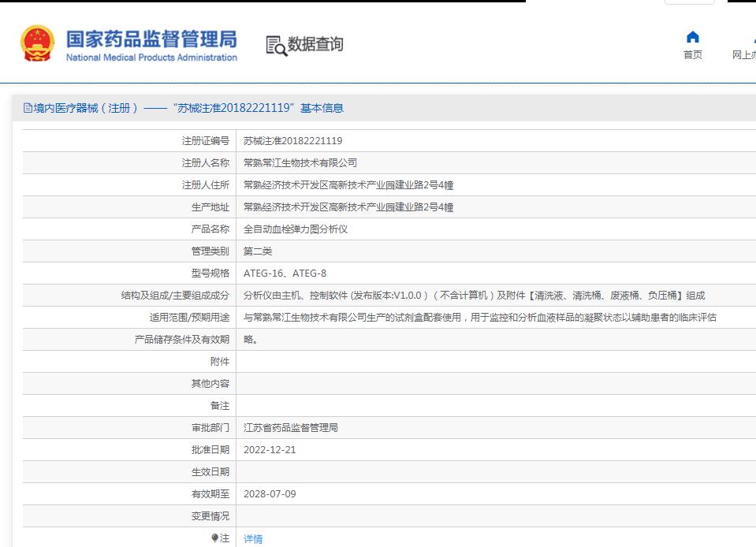Image resolution: width=756 pixels, height=547 pixels.
Task: Click the 备注 label cell
Action: tap(129, 406)
